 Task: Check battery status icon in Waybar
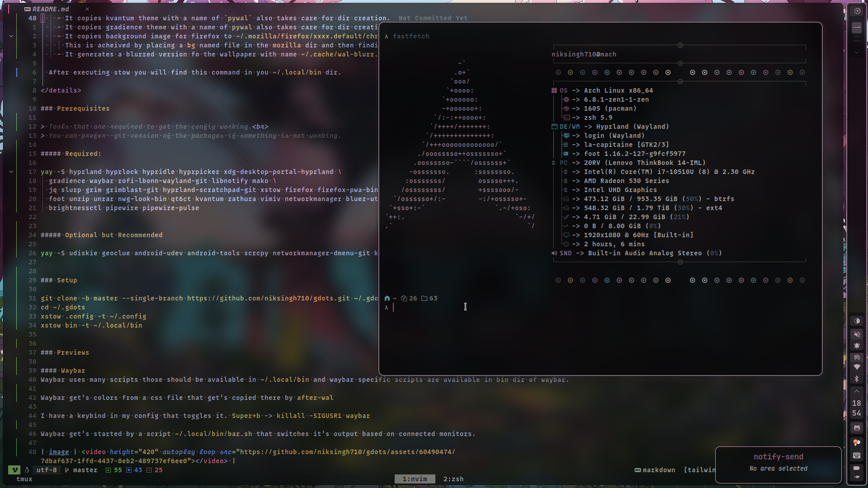click(x=857, y=468)
